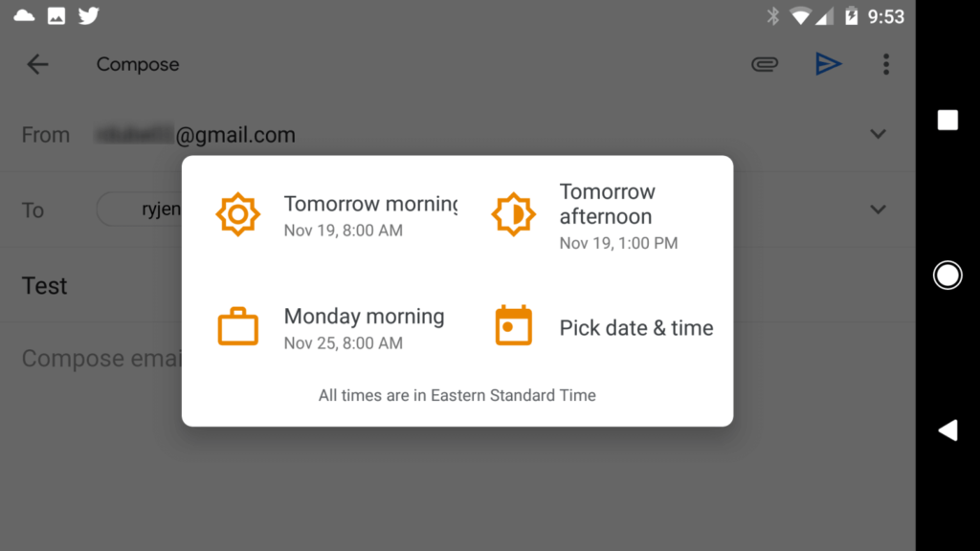This screenshot has width=980, height=551.
Task: Open Pick date & time option
Action: click(x=635, y=328)
